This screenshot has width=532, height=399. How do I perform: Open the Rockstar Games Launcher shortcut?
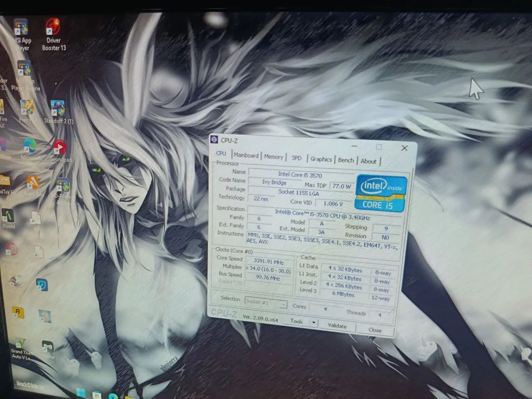pyautogui.click(x=18, y=313)
